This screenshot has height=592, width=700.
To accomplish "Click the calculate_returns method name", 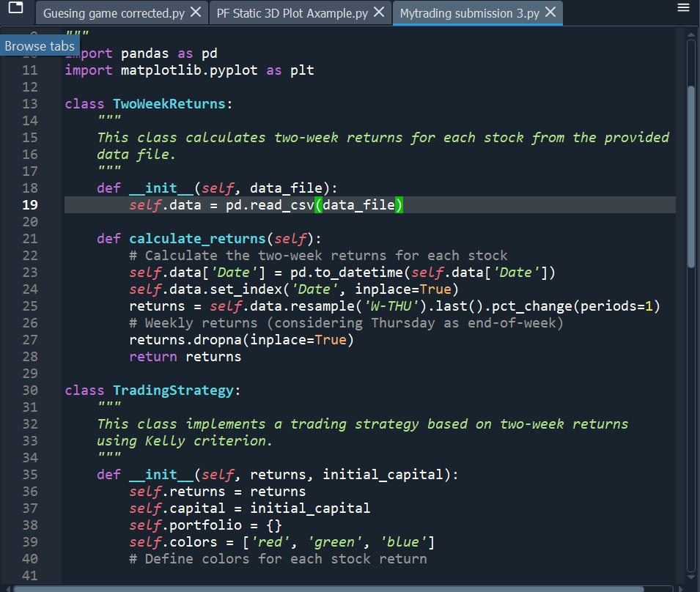I will point(198,239).
